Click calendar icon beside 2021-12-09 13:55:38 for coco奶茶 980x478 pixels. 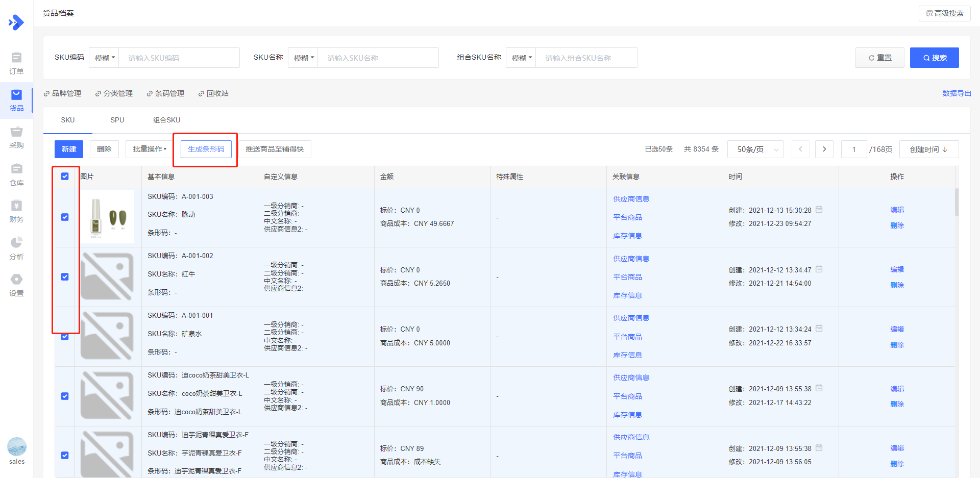pyautogui.click(x=819, y=388)
